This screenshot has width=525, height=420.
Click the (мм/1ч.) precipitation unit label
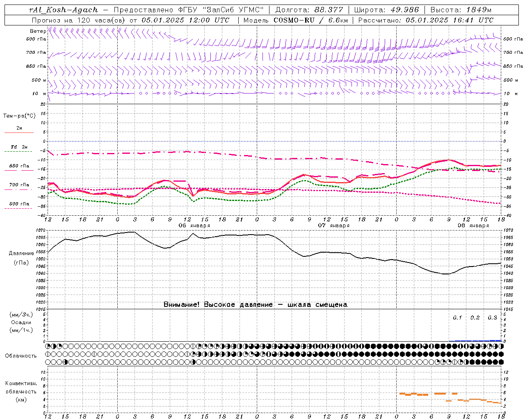point(21,330)
